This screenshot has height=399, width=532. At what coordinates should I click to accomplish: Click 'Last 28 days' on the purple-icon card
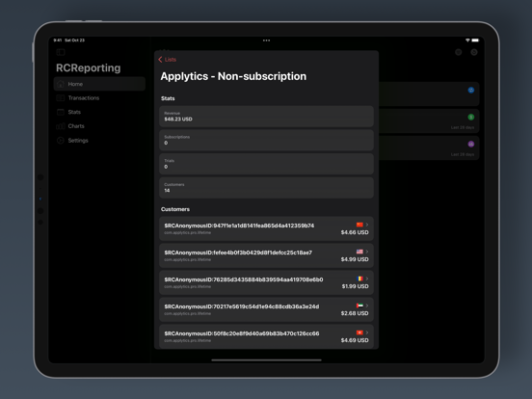(463, 154)
